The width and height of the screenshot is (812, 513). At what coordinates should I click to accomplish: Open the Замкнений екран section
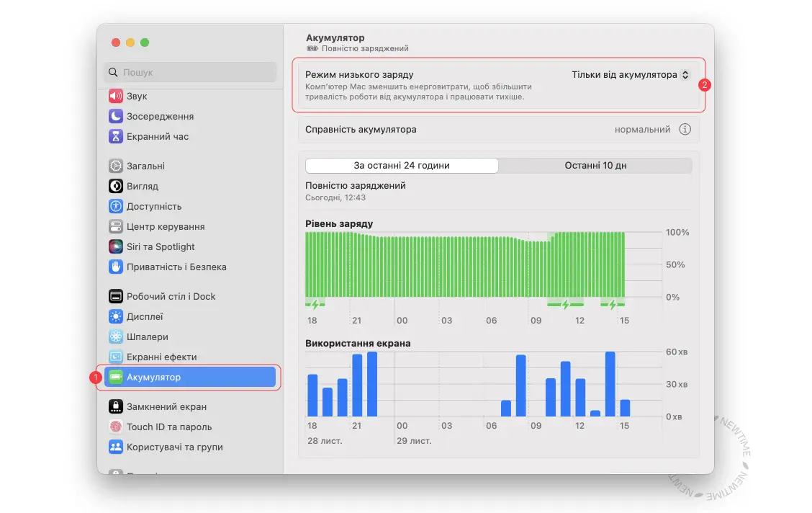pyautogui.click(x=190, y=407)
